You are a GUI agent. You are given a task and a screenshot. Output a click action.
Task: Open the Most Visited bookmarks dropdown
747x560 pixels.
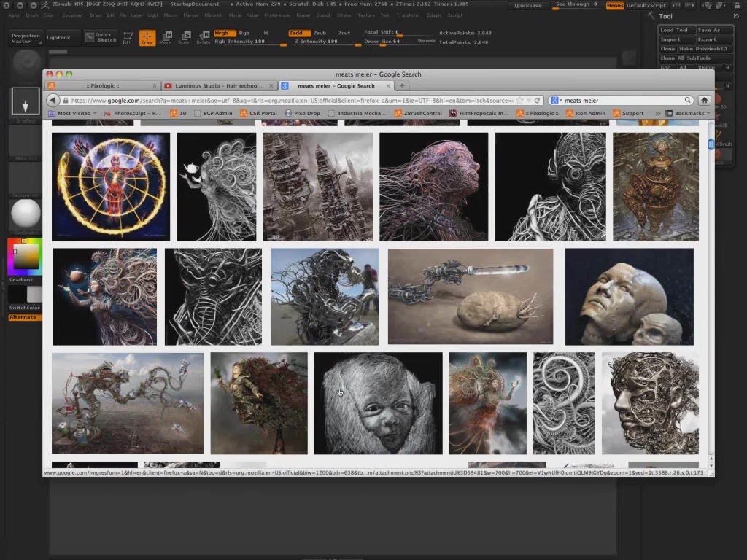click(x=72, y=113)
